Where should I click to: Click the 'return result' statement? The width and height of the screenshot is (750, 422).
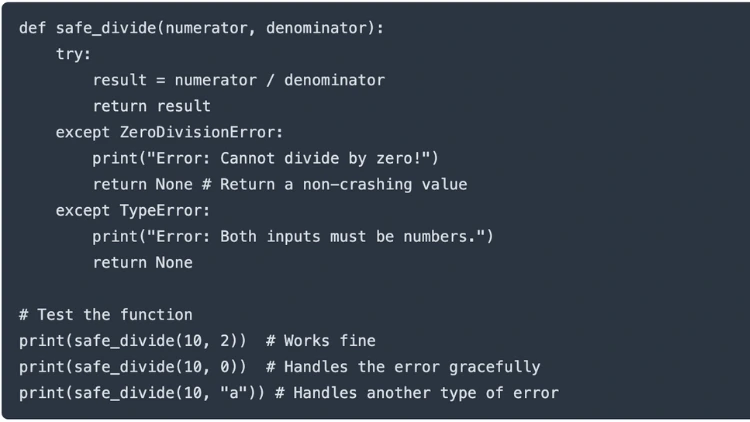point(152,106)
